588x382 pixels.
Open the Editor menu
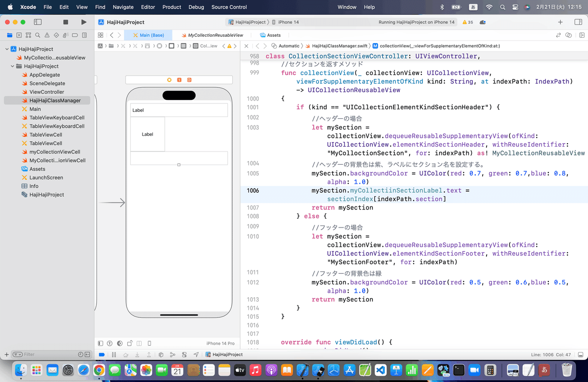[147, 7]
